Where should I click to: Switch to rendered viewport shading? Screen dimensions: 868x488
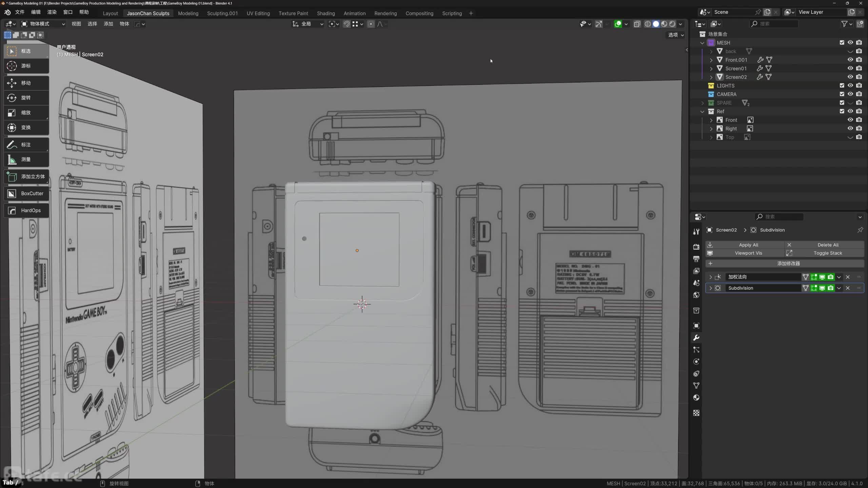pos(672,24)
